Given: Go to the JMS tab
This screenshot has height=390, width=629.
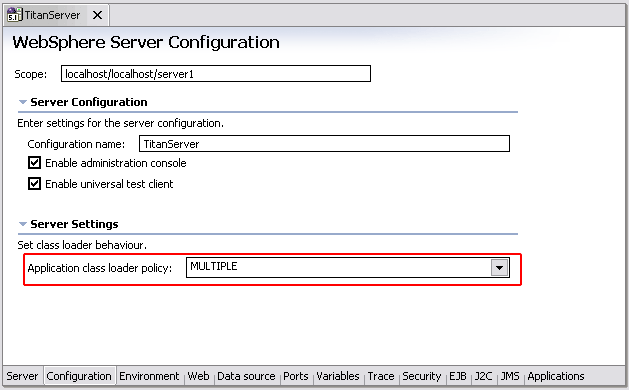Looking at the screenshot, I should pos(510,376).
